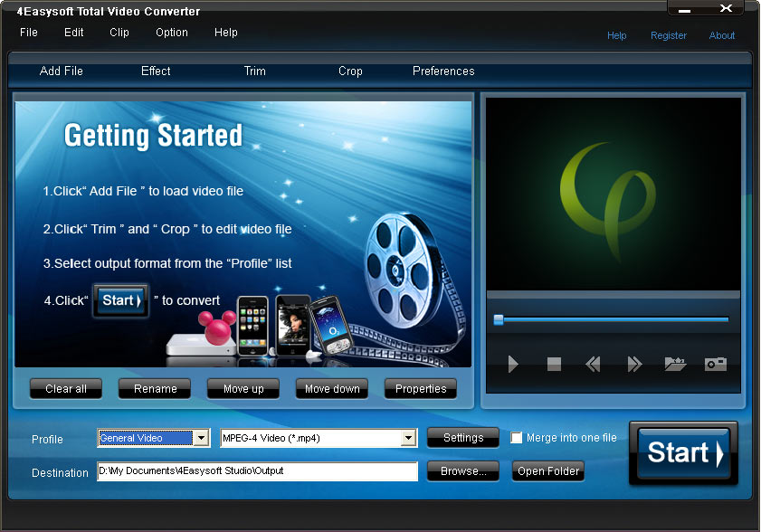Screen dimensions: 761x532
Task: Click the Settings button
Action: pos(462,438)
